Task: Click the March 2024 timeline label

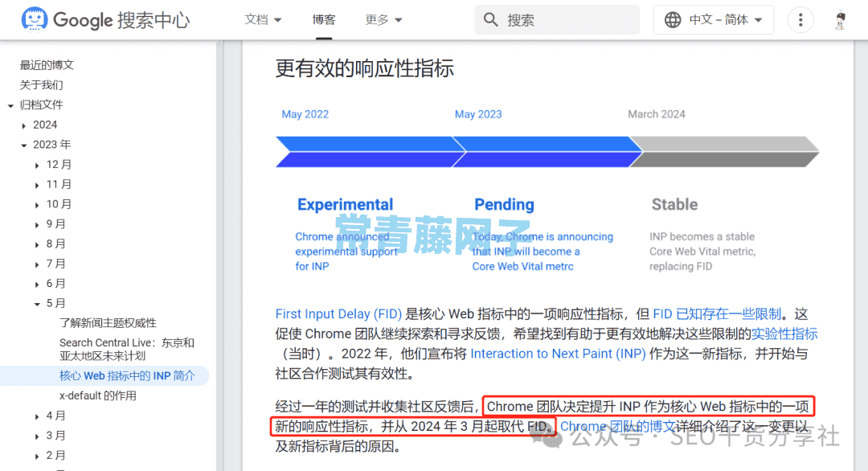Action: coord(657,114)
